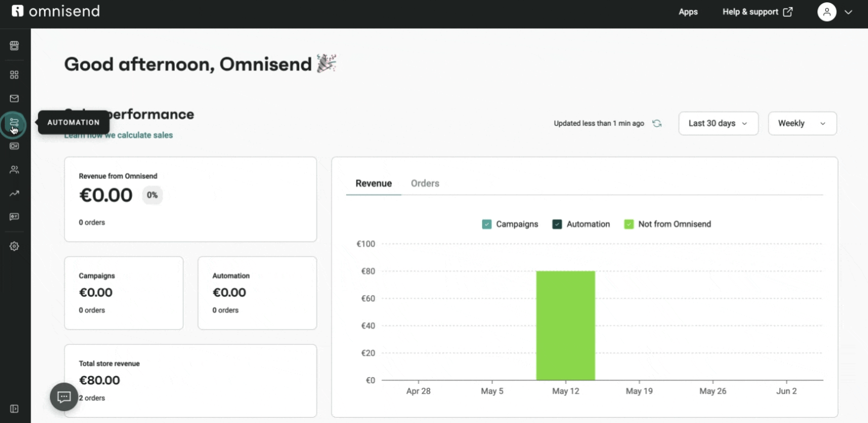Expand the sidebar with bottom panel icon

[14, 409]
